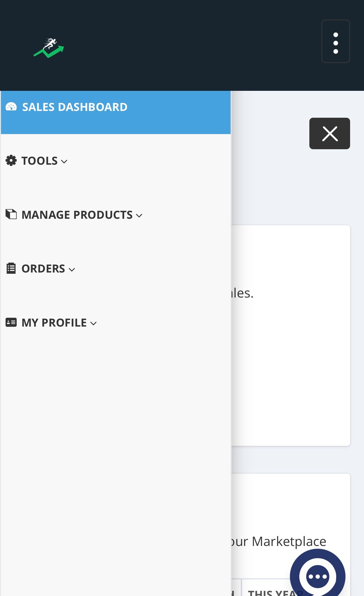Click the My Profile menu label
Viewport: 364px width, 596px height.
pyautogui.click(x=54, y=323)
